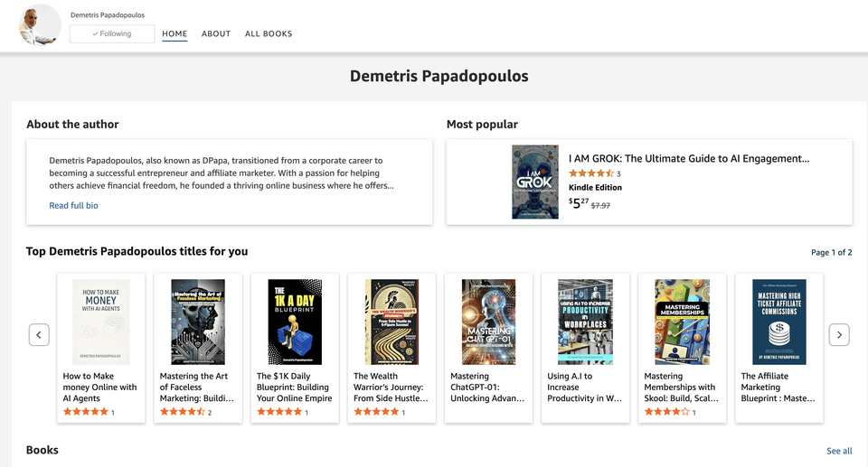Screen dimensions: 868x467
Task: Click the $5.27 price
Action: coord(579,203)
